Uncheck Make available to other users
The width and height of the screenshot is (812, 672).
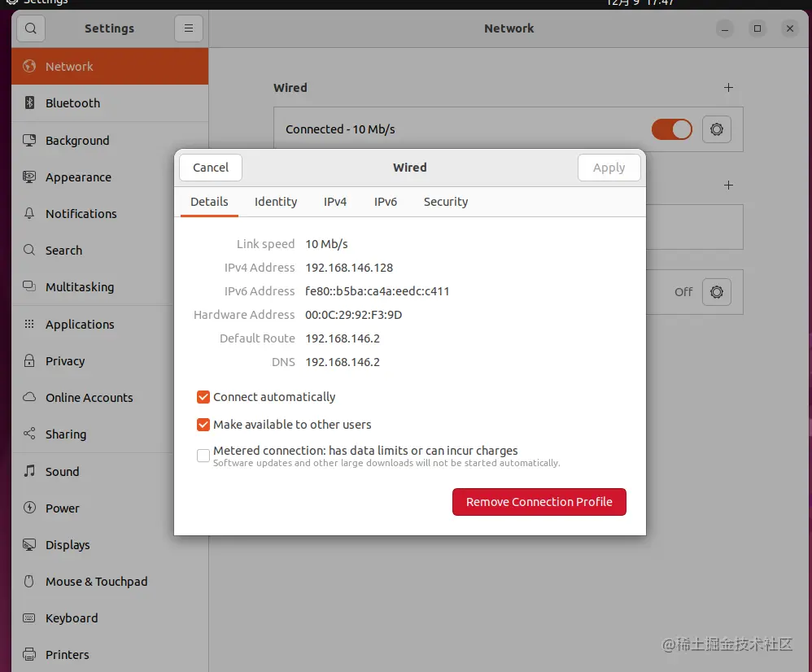pos(203,425)
